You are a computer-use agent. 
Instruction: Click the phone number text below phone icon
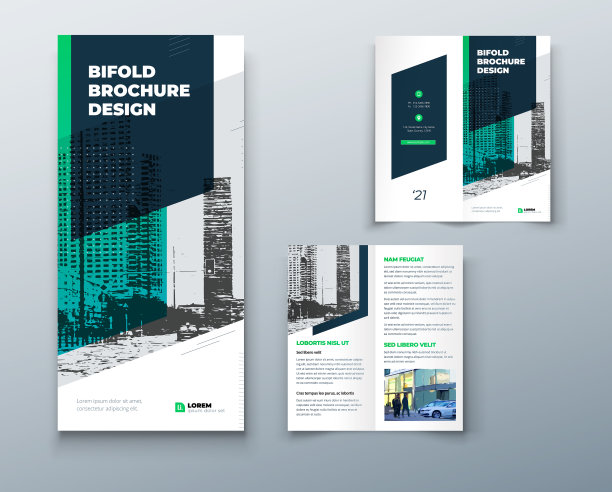pyautogui.click(x=419, y=104)
